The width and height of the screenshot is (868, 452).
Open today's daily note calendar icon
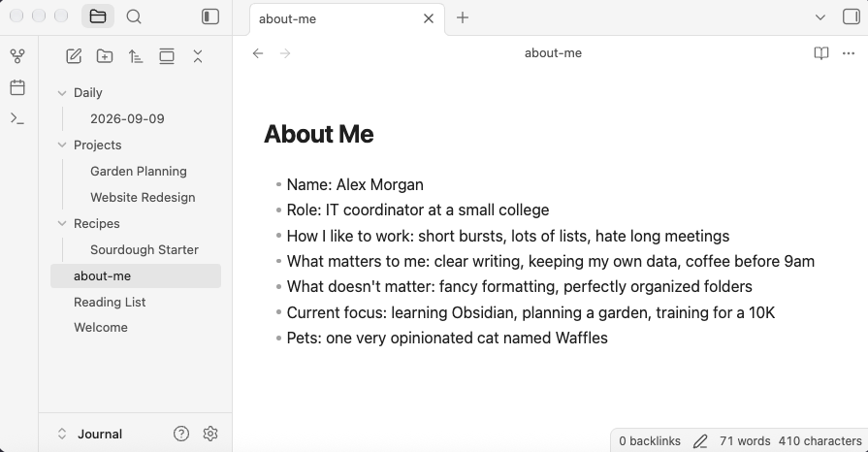pos(17,87)
